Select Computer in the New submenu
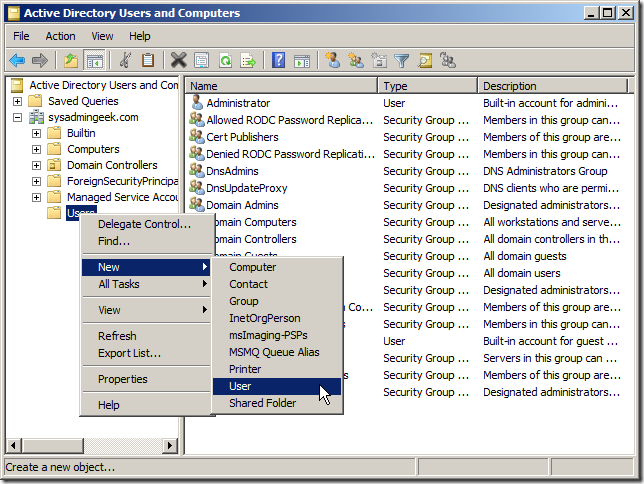Screen dimensions: 644x484 [277, 267]
